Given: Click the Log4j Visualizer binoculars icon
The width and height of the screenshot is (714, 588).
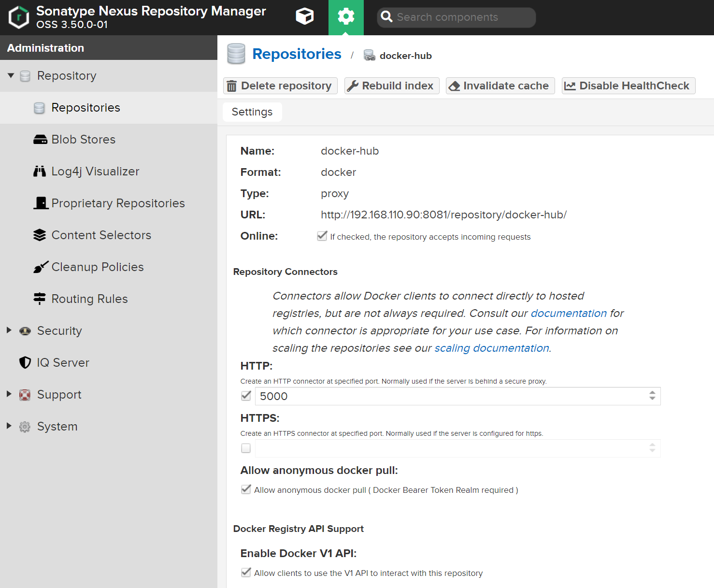Looking at the screenshot, I should pos(40,172).
